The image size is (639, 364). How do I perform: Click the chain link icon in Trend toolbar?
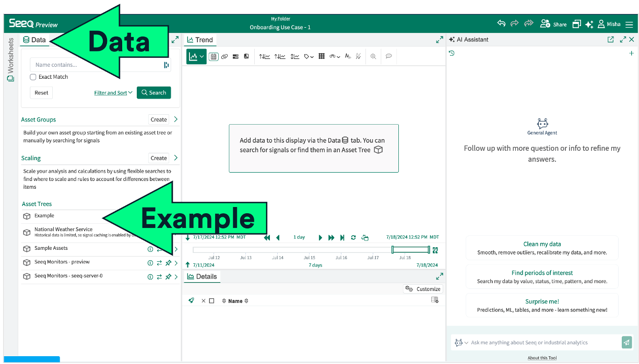tap(224, 56)
